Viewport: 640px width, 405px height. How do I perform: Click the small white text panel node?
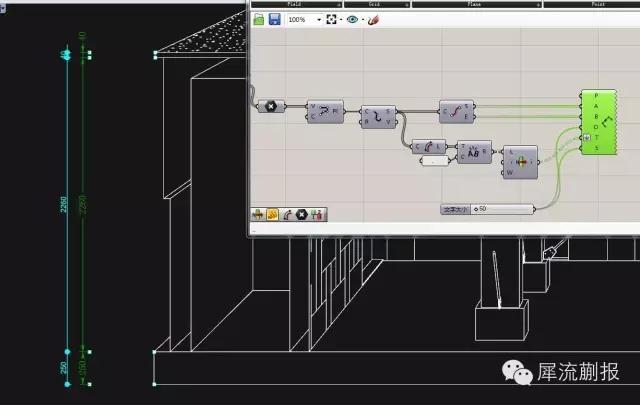tap(435, 161)
